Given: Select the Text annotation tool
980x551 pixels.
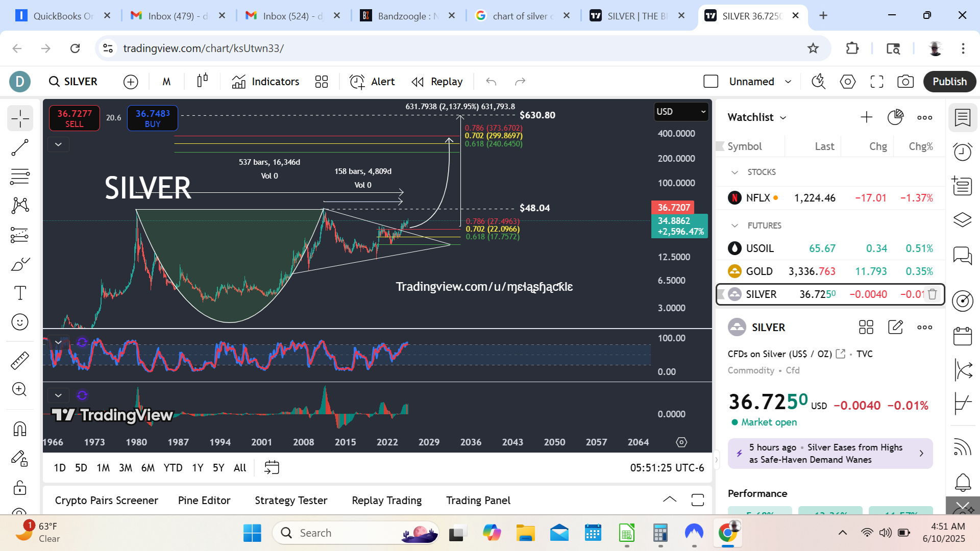Looking at the screenshot, I should pos(20,293).
